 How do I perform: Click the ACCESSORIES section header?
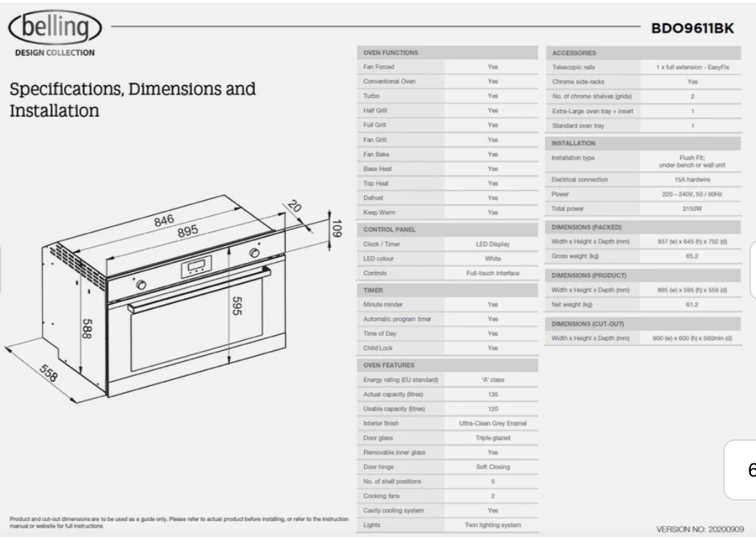tap(643, 53)
